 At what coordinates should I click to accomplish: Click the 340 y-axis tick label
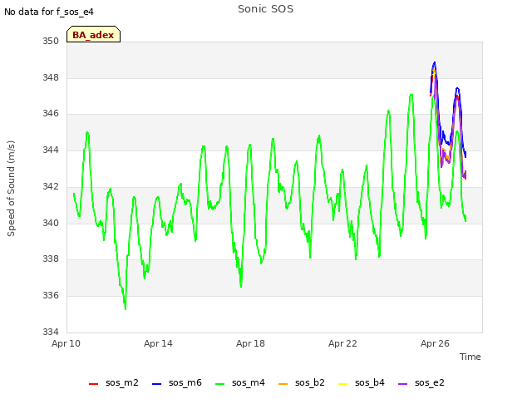[x=51, y=223]
